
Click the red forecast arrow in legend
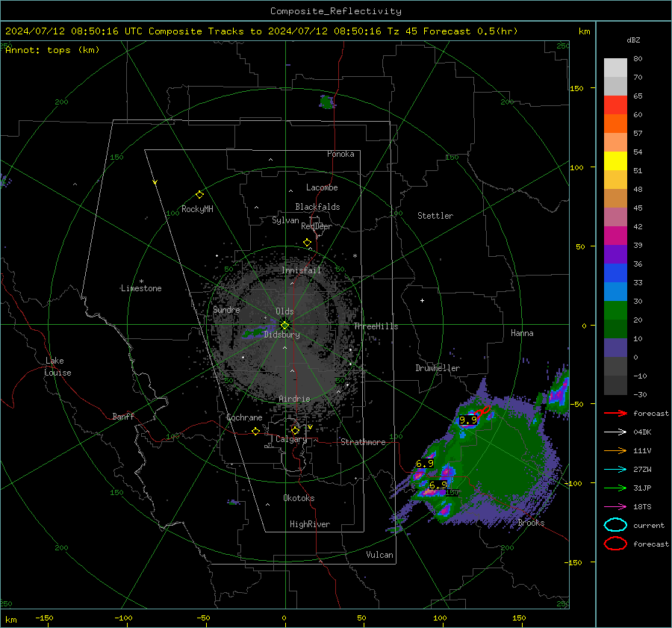click(615, 413)
